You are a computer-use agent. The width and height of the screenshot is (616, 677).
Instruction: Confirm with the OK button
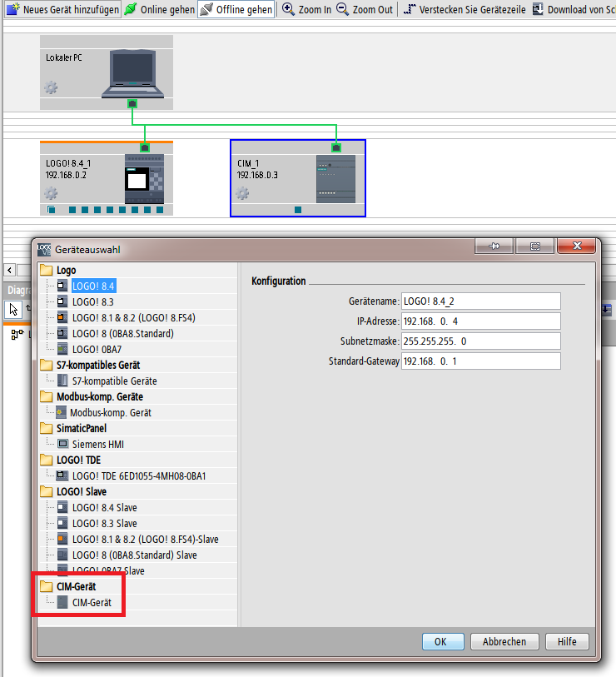443,641
